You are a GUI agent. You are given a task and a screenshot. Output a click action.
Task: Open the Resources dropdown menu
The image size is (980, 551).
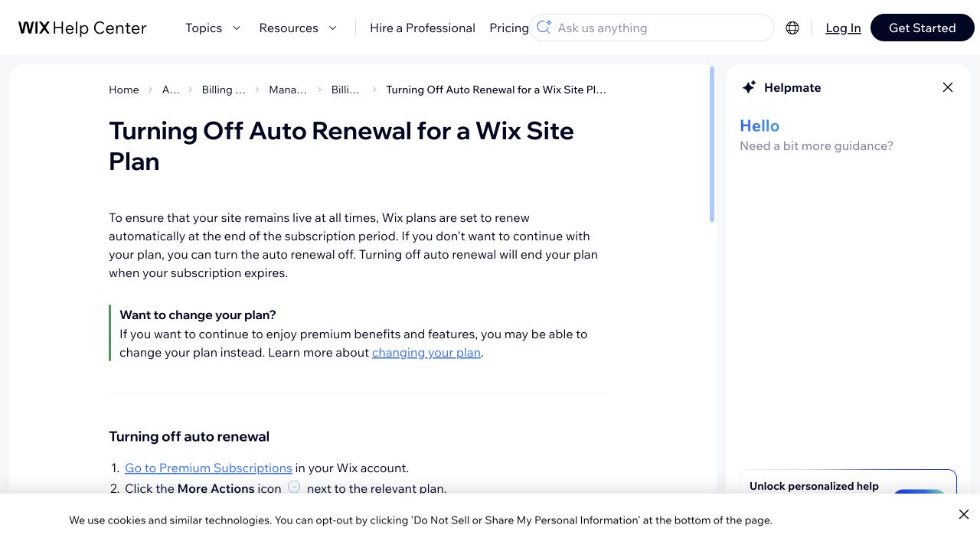[298, 28]
